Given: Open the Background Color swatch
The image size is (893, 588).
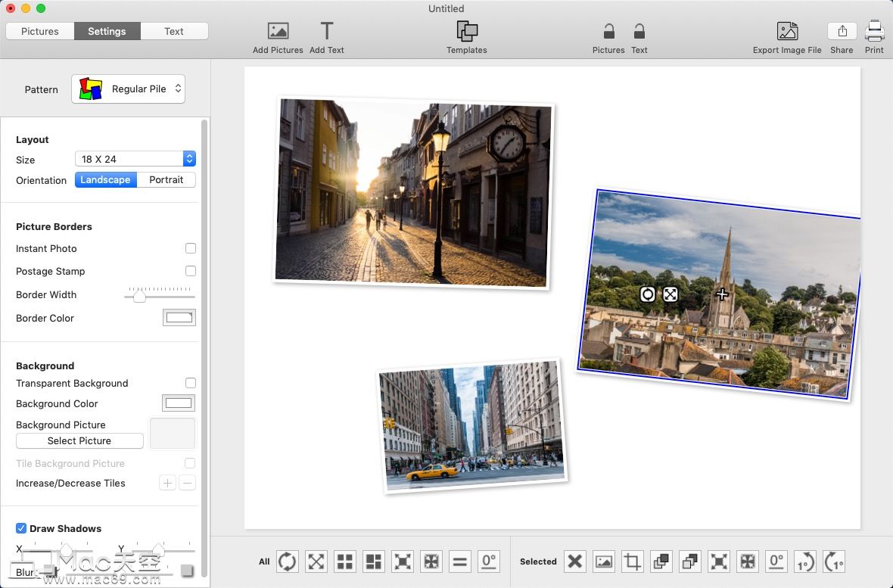Looking at the screenshot, I should tap(179, 403).
